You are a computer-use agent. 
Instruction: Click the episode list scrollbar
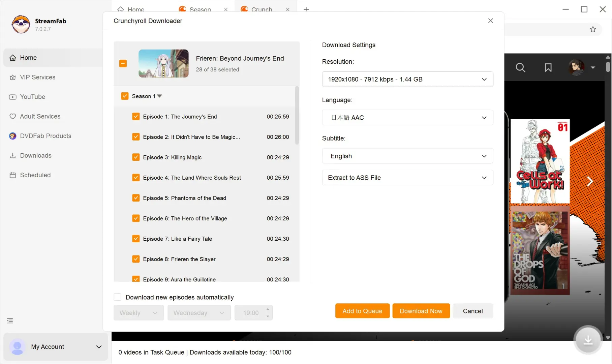click(x=297, y=115)
